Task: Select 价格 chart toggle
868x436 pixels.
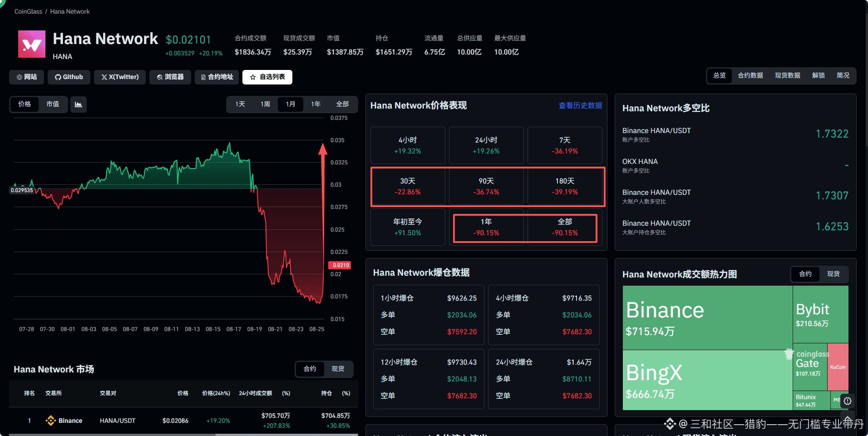Action: (x=25, y=104)
